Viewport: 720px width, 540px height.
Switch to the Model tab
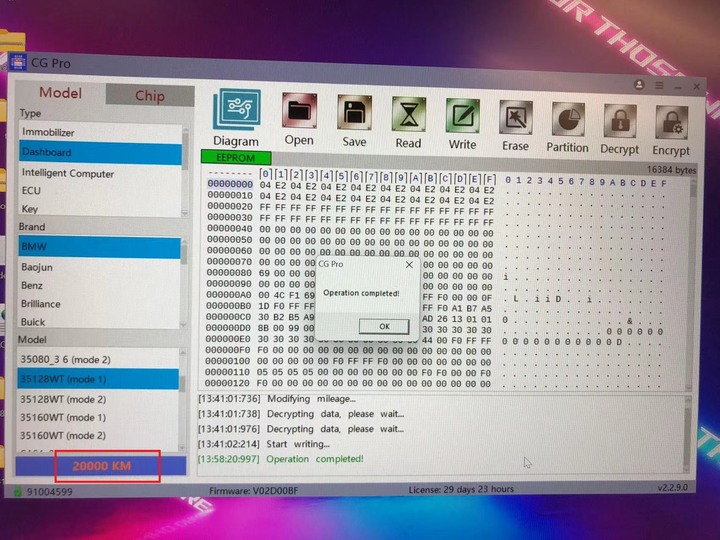60,93
